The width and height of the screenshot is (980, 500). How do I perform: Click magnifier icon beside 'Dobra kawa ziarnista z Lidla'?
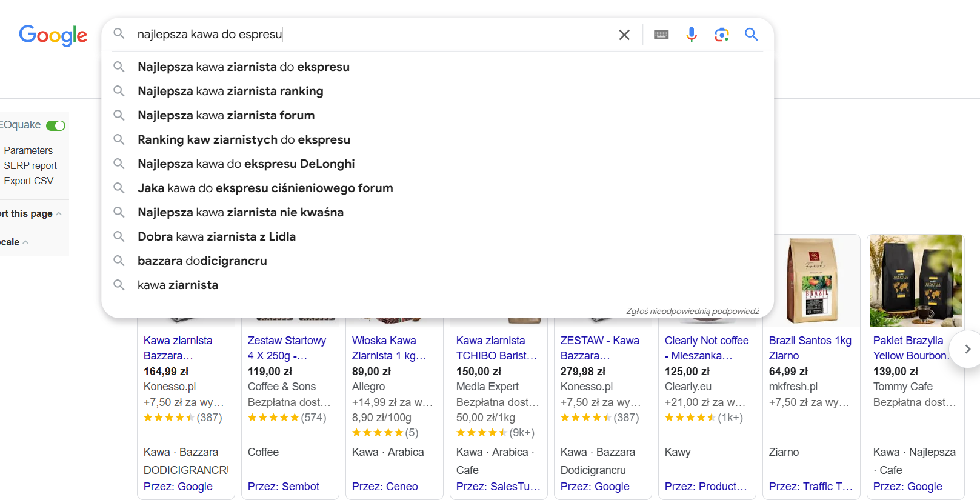119,236
